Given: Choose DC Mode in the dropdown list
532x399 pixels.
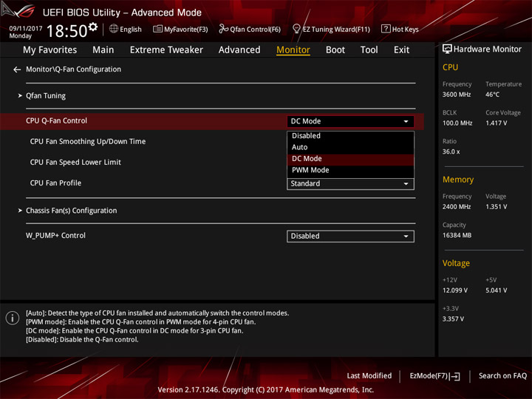Looking at the screenshot, I should [x=350, y=159].
